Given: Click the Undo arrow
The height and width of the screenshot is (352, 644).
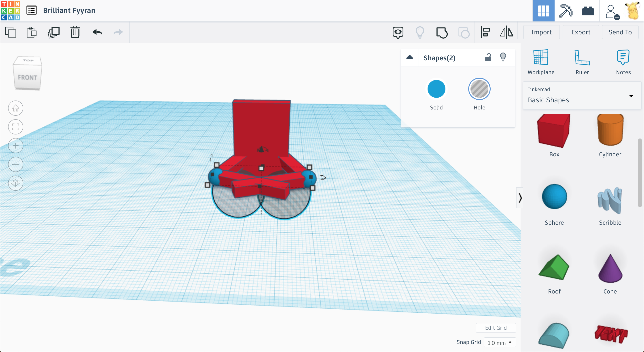Looking at the screenshot, I should point(97,32).
